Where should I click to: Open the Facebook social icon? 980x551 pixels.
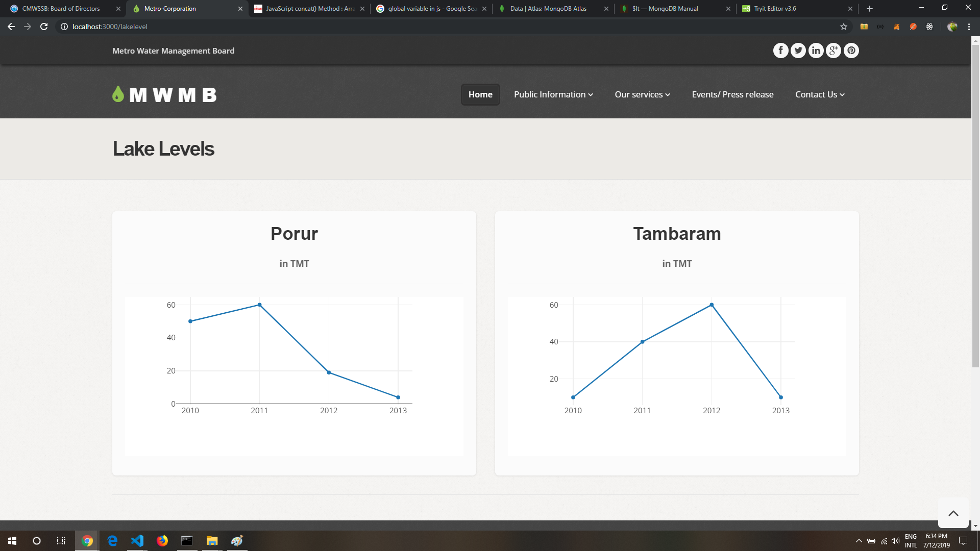(780, 51)
